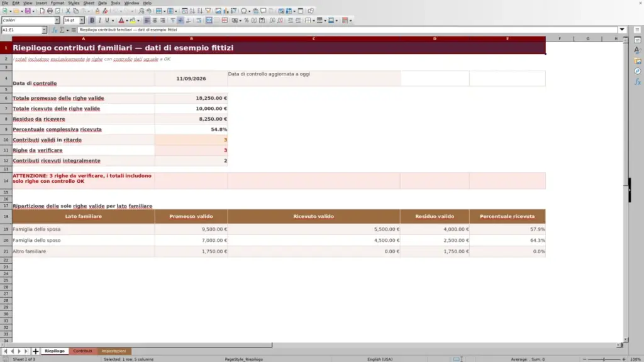Save the document with the Save icon

click(28, 11)
